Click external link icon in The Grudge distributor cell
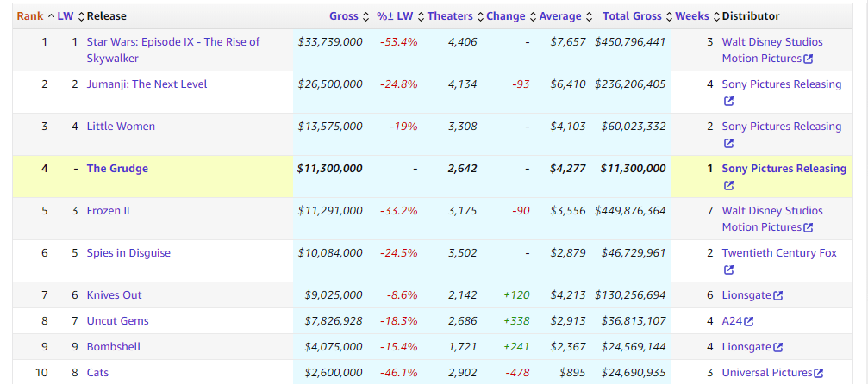Screen dimensions: 868x384 tap(728, 186)
